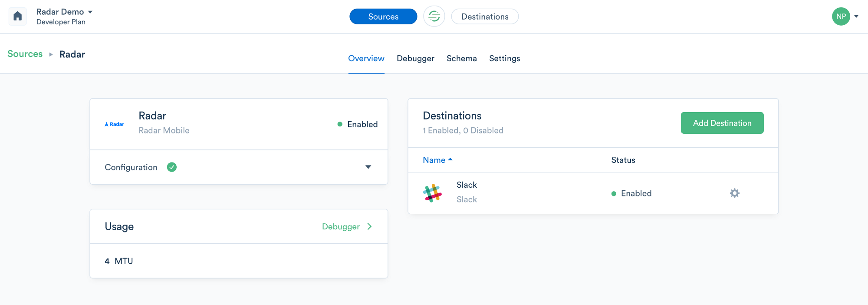The height and width of the screenshot is (305, 868).
Task: Click the 'Radar Mobile' subtitle
Action: point(164,130)
